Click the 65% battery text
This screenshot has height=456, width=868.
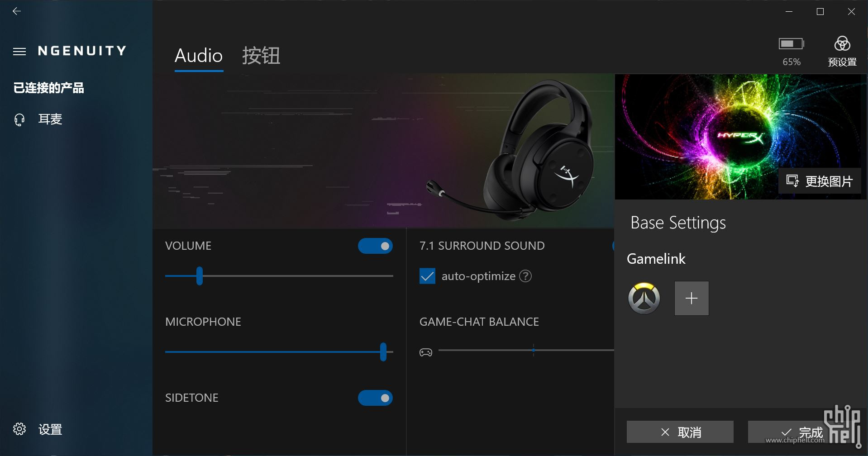792,62
